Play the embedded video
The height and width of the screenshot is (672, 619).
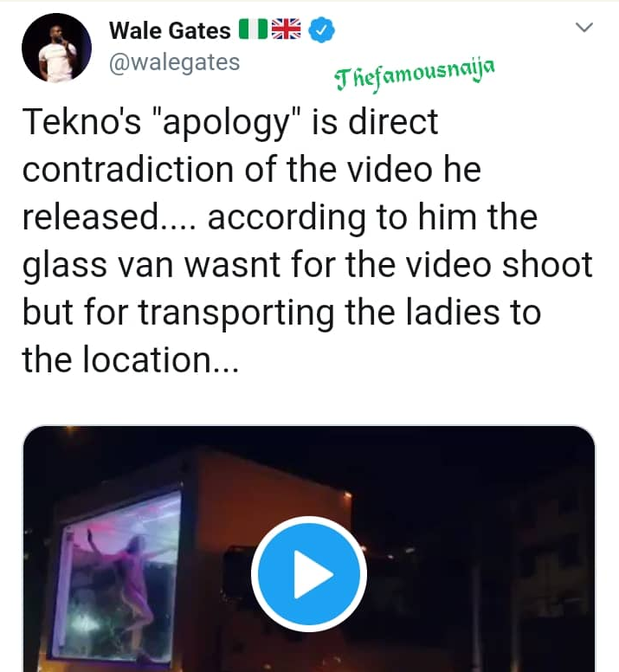pyautogui.click(x=309, y=574)
